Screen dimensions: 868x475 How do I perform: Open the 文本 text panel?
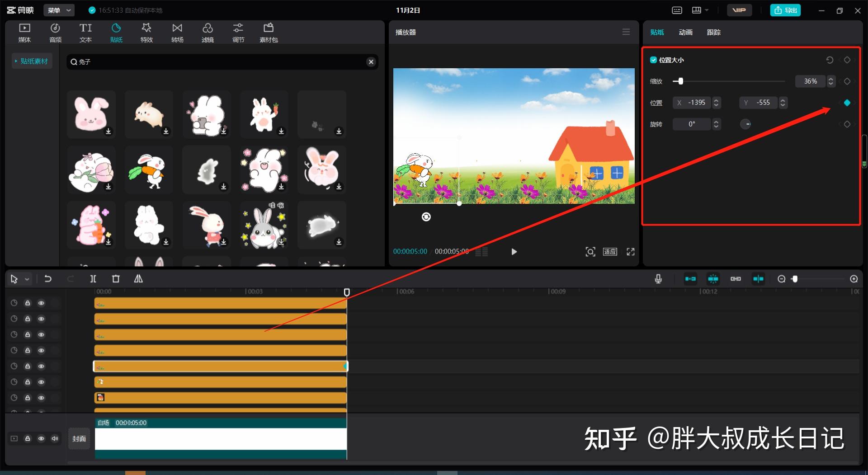[x=85, y=33]
